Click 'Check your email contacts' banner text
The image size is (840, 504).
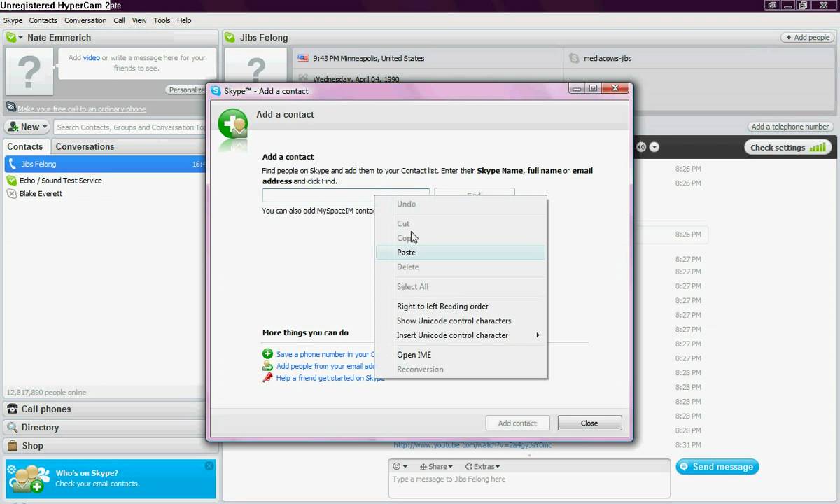coord(97,484)
